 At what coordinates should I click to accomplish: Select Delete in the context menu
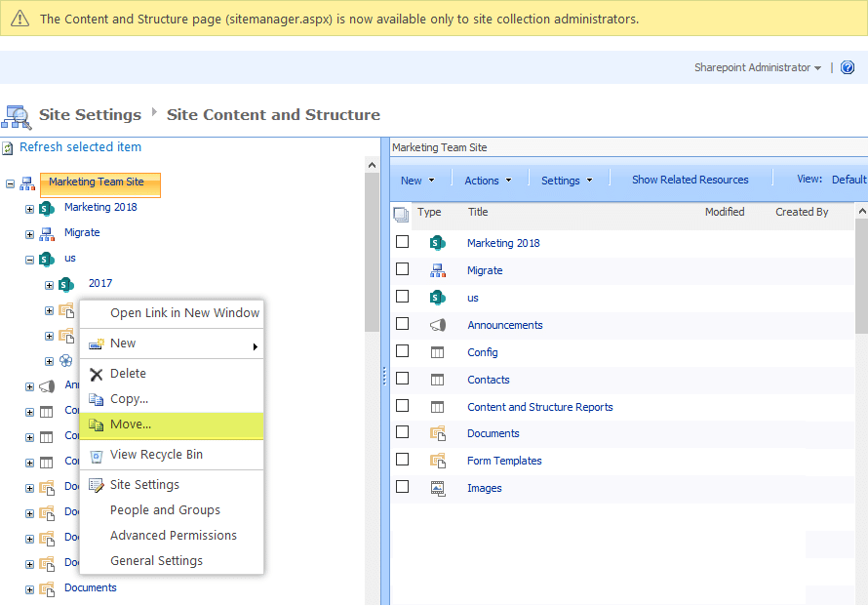(128, 374)
